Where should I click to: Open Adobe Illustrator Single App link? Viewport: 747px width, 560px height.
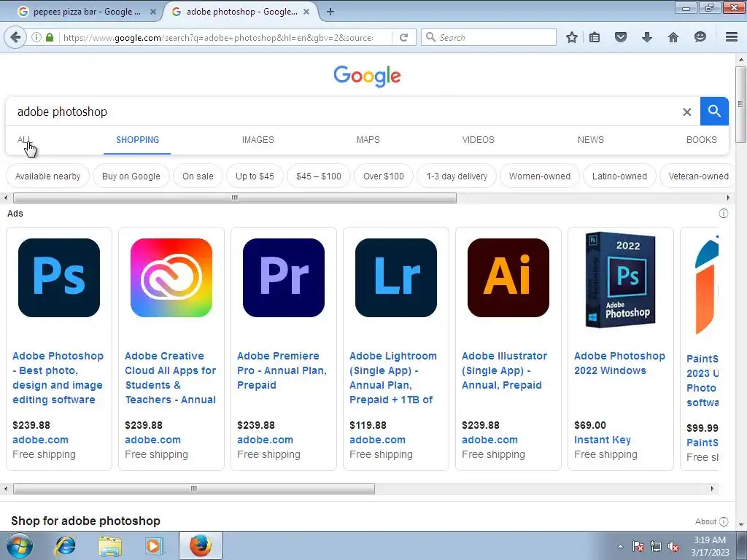(505, 370)
